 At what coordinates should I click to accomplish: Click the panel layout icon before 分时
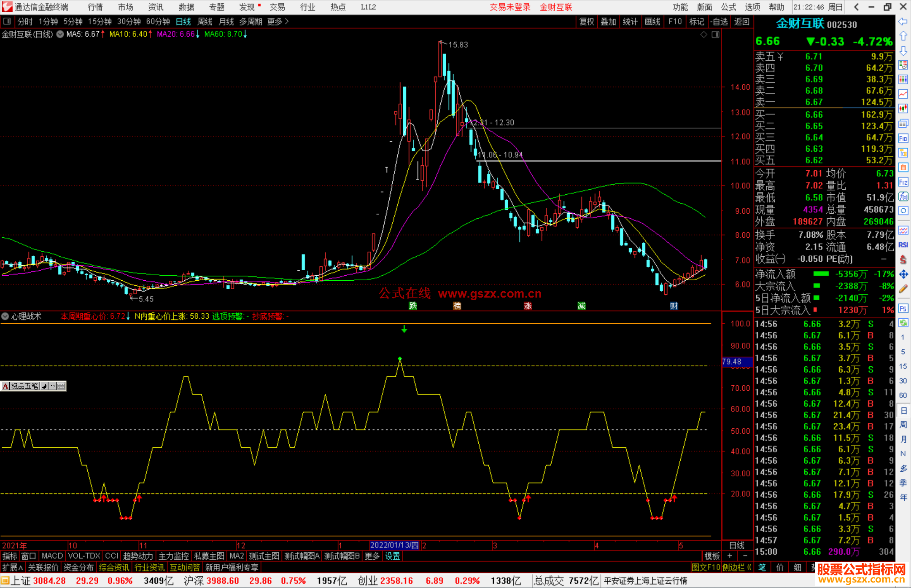[7, 21]
